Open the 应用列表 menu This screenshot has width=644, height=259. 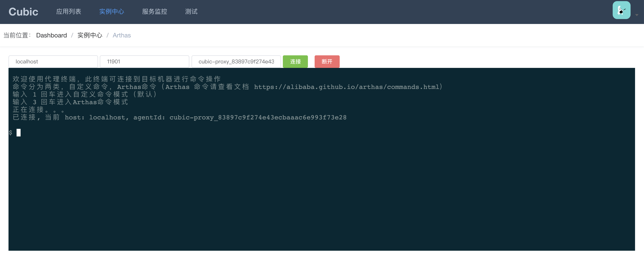[68, 11]
